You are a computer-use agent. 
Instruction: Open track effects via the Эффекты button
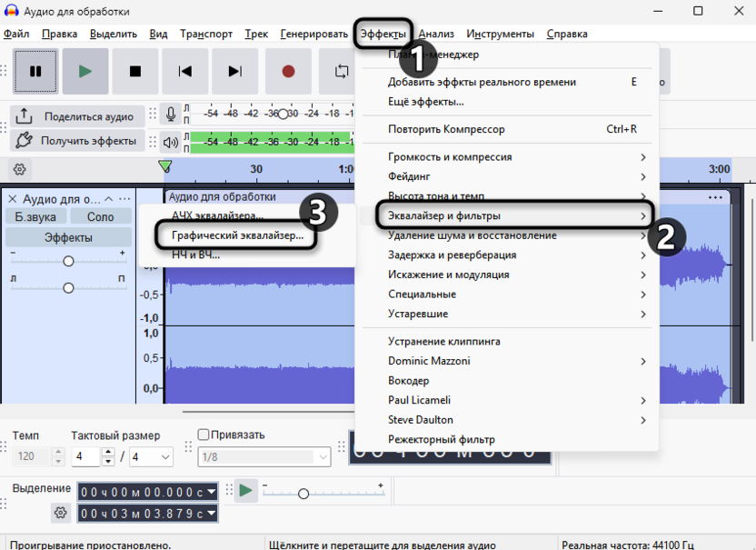click(67, 235)
